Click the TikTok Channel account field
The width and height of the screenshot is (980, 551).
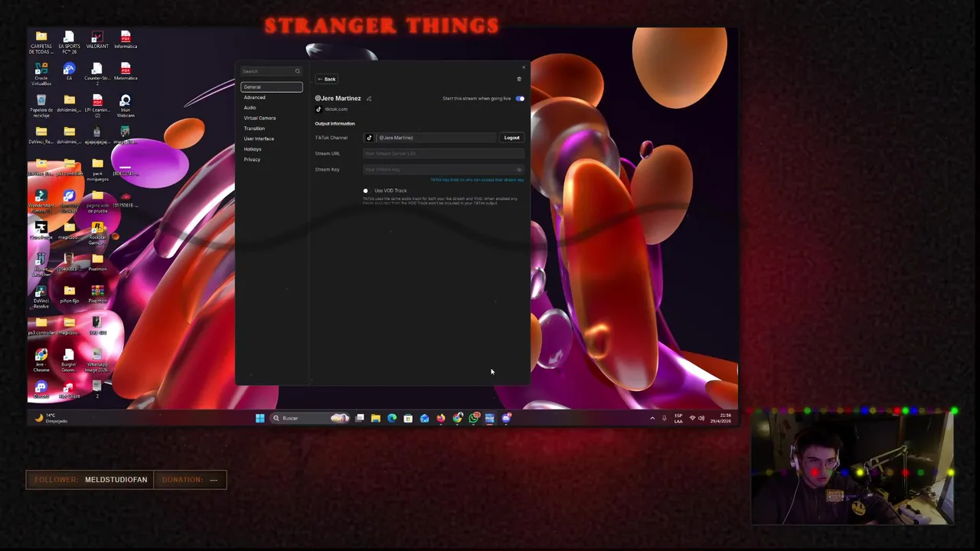click(430, 138)
